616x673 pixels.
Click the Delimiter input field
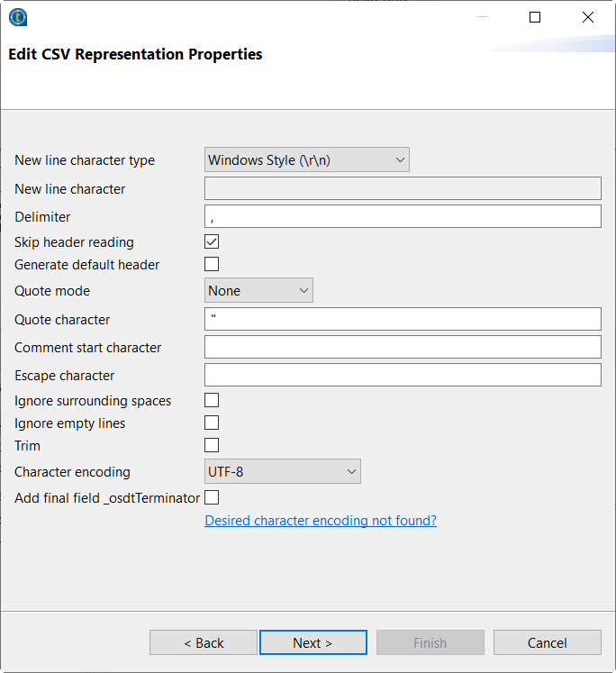coord(403,216)
